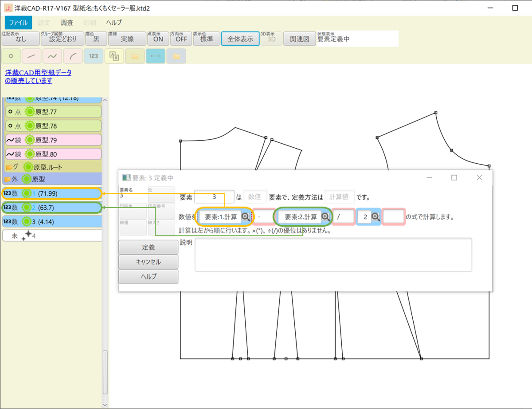Select element 数 3 (4.14)
The width and height of the screenshot is (532, 409).
(52, 221)
